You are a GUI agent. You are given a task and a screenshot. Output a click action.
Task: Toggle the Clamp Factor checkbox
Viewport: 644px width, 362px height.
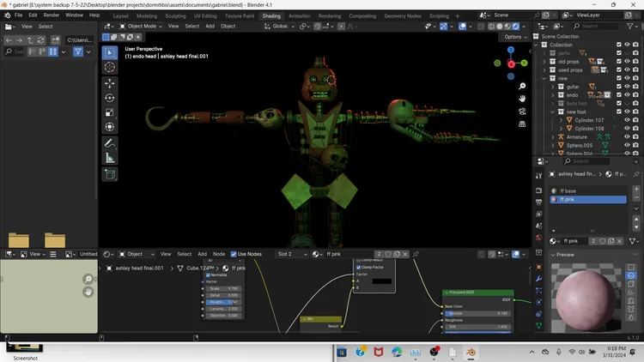click(359, 267)
